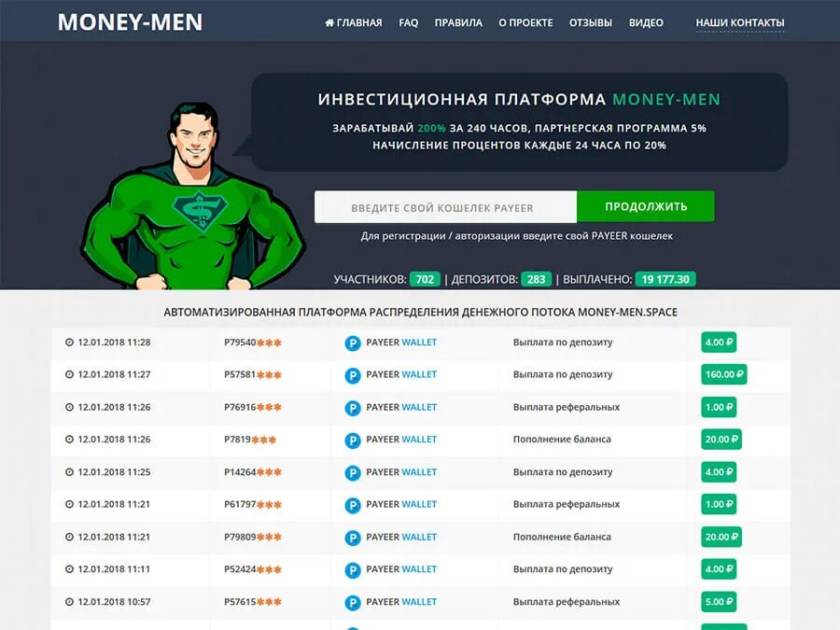The width and height of the screenshot is (840, 630).
Task: Click the 1.00 ₽ badge in row P61797
Action: click(x=719, y=504)
